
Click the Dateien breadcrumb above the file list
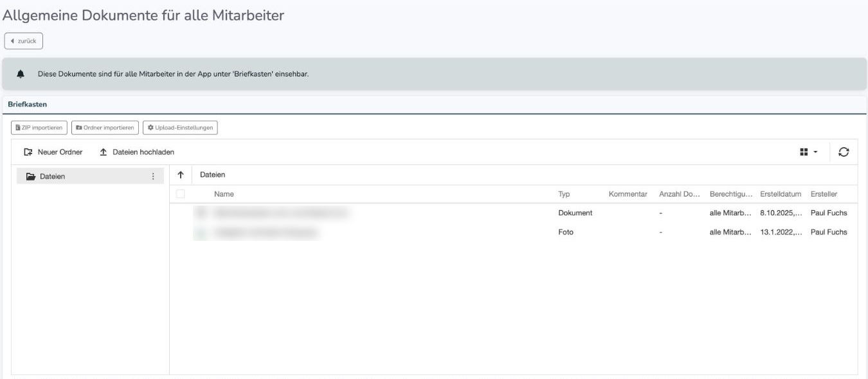pyautogui.click(x=212, y=175)
